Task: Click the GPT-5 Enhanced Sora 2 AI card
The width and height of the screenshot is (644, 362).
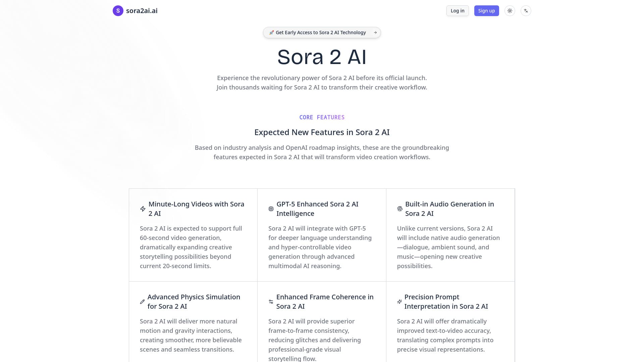Action: pyautogui.click(x=322, y=235)
